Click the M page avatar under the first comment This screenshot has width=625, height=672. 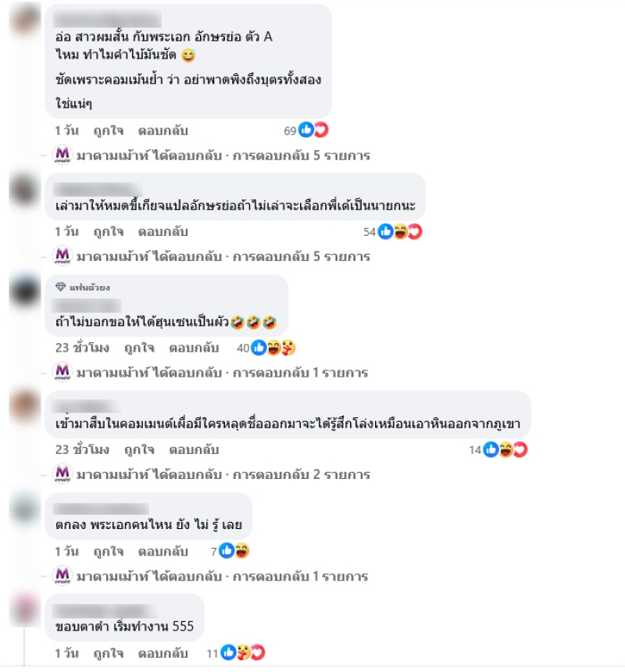point(62,154)
